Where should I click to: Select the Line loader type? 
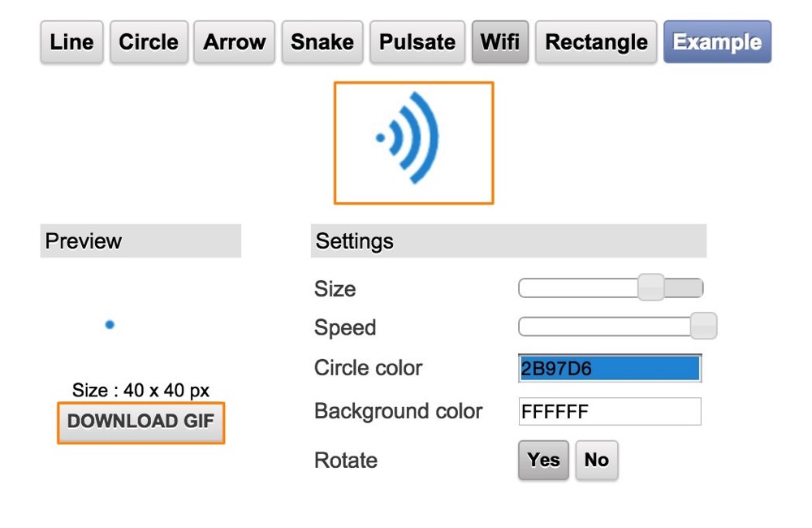point(71,42)
